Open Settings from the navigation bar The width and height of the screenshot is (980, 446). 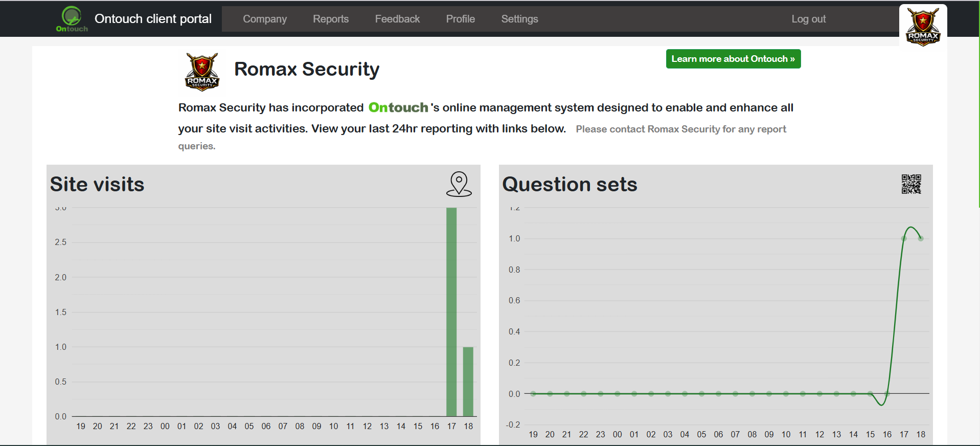pos(519,19)
